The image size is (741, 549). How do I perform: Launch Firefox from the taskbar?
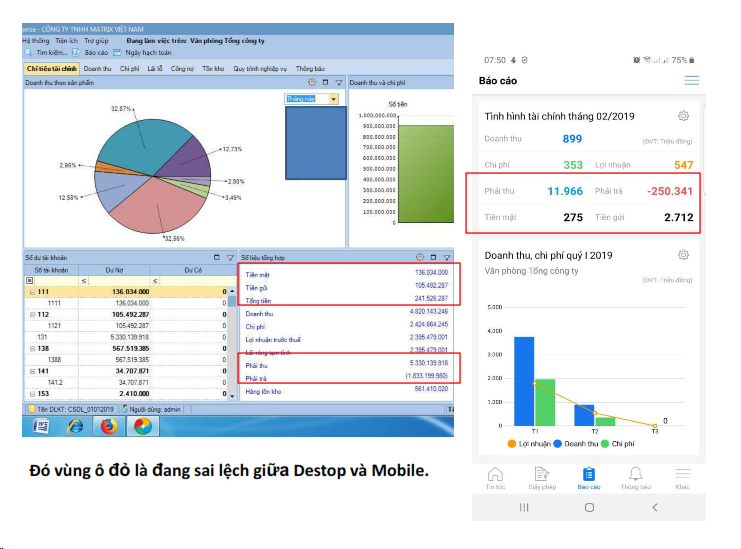(109, 425)
